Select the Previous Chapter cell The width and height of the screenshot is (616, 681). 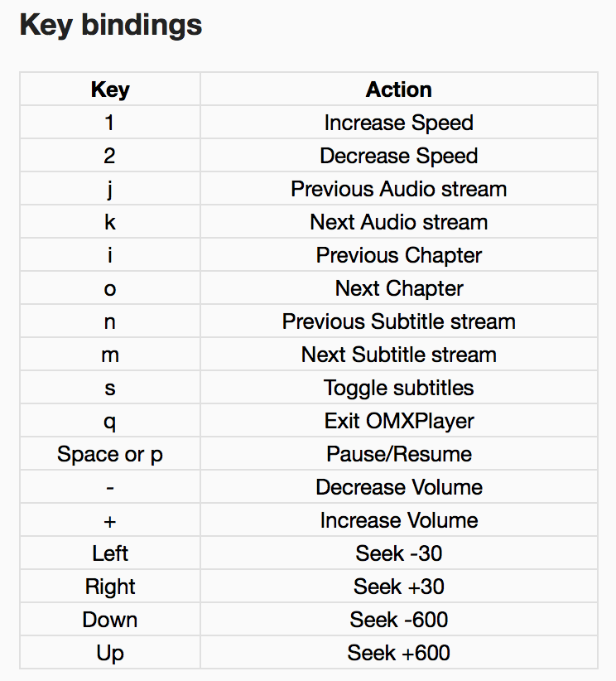[x=398, y=255]
